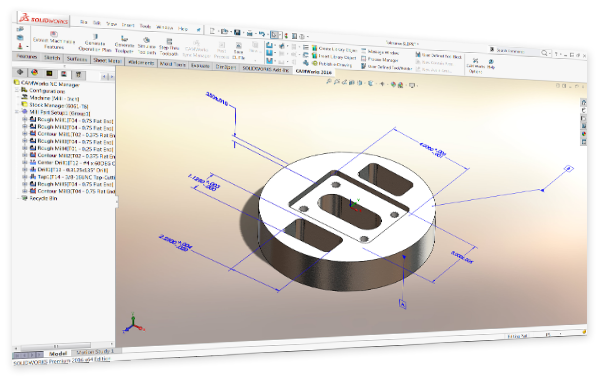This screenshot has width=600, height=380.
Task: Expand the Tap operation node
Action: click(25, 176)
